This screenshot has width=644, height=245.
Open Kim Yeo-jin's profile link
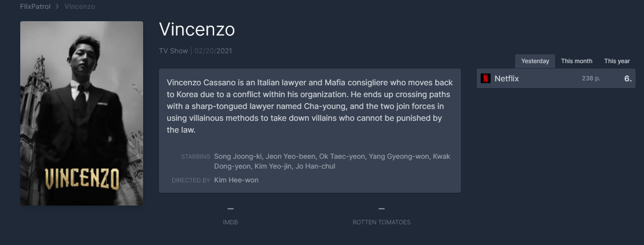pyautogui.click(x=272, y=166)
